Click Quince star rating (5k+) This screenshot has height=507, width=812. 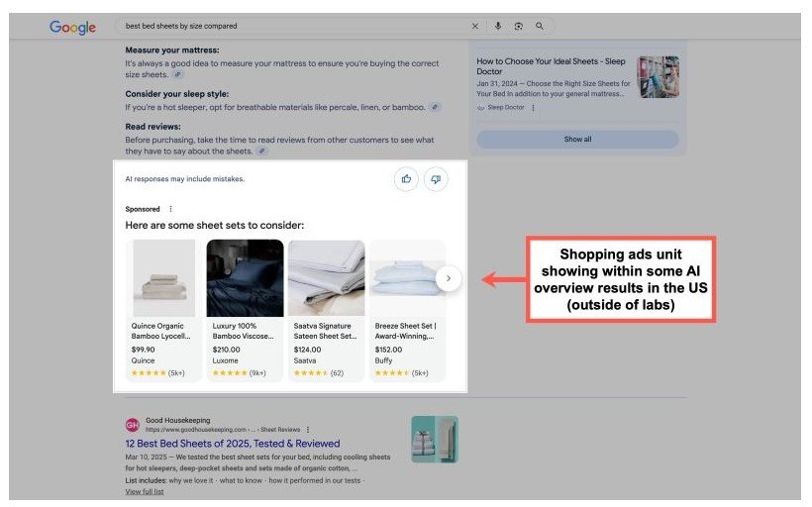point(158,373)
